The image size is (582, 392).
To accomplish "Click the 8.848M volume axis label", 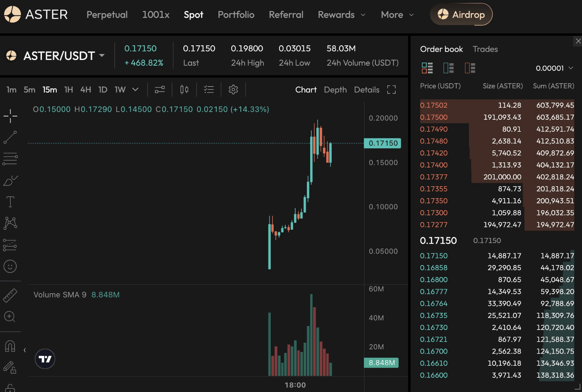I will (x=381, y=363).
